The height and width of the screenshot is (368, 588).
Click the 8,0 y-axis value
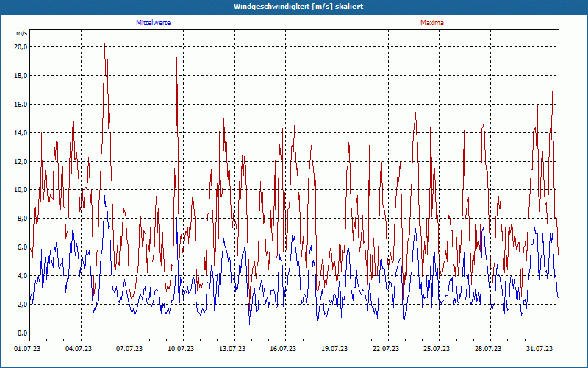tap(23, 218)
